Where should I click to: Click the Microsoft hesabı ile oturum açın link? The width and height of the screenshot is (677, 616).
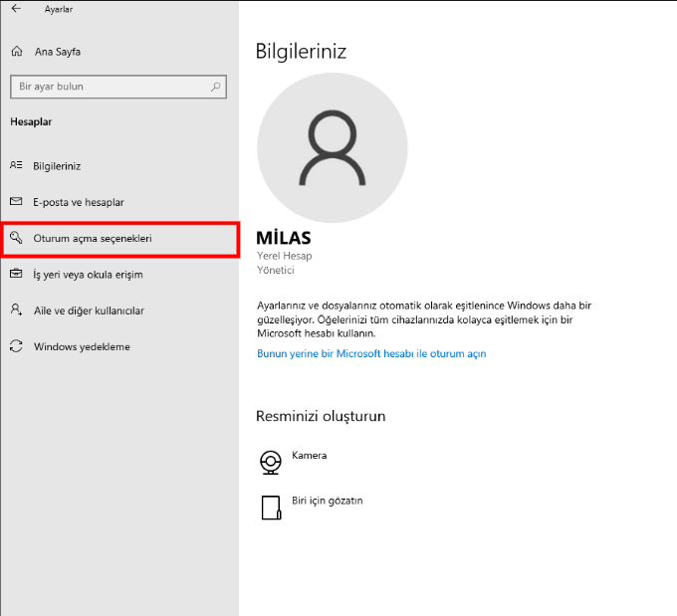371,353
